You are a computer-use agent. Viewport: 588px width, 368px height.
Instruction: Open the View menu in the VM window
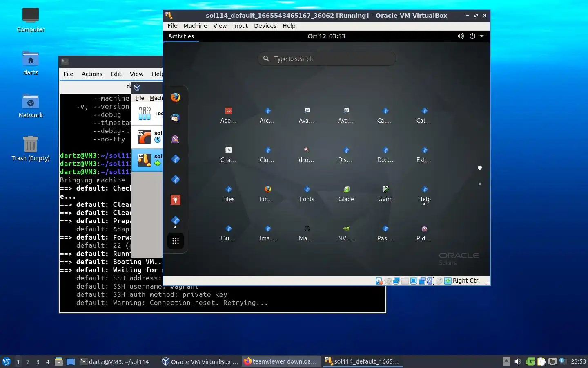pos(220,26)
